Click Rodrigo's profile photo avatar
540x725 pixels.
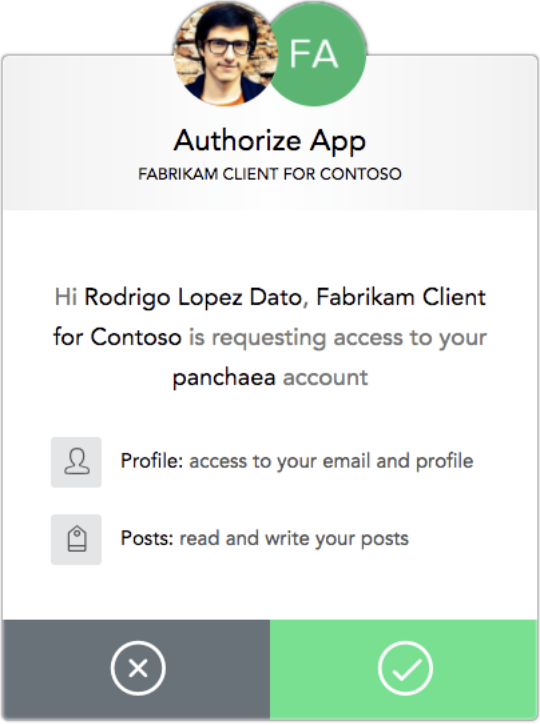pyautogui.click(x=226, y=53)
